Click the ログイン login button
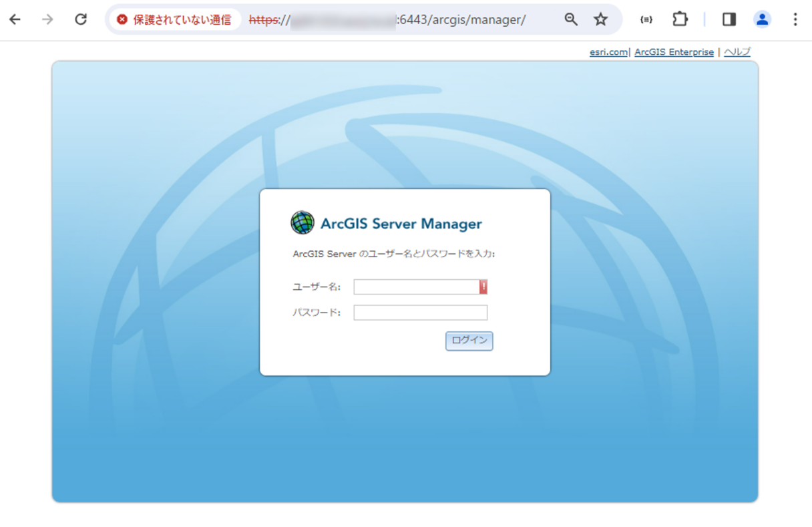 tap(469, 341)
